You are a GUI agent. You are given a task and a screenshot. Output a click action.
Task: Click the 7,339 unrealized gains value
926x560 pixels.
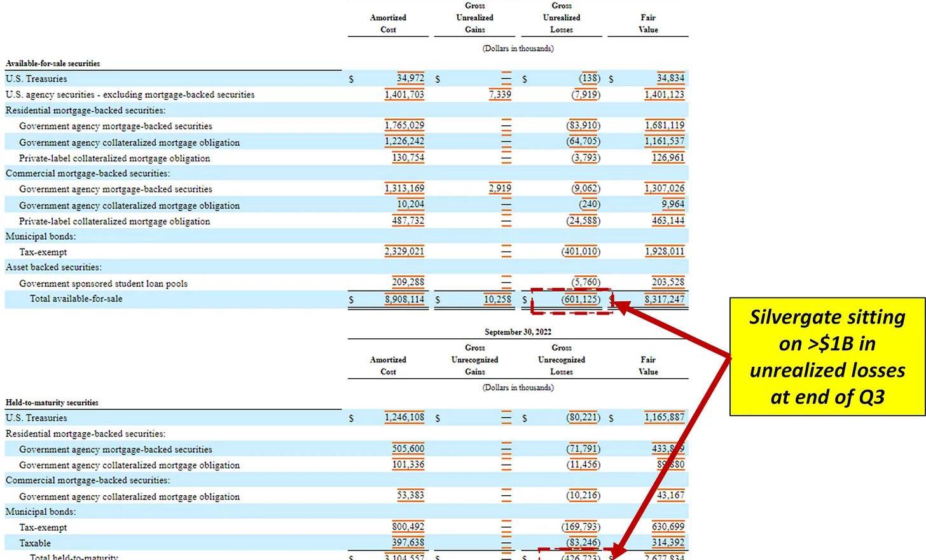click(500, 95)
